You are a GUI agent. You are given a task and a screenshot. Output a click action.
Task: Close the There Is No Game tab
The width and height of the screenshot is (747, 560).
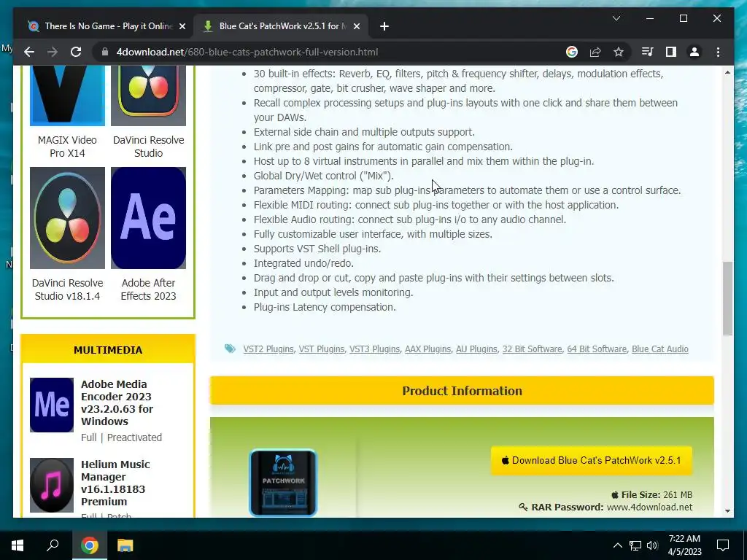tap(182, 26)
